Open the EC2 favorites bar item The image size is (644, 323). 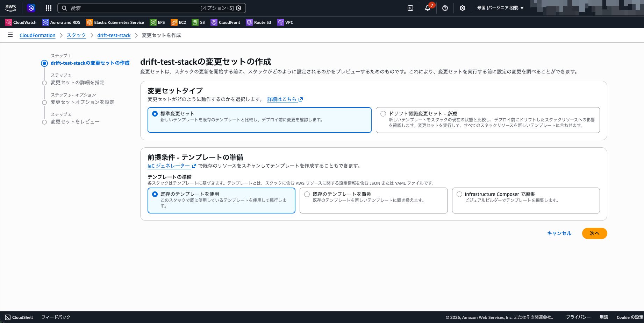(178, 22)
